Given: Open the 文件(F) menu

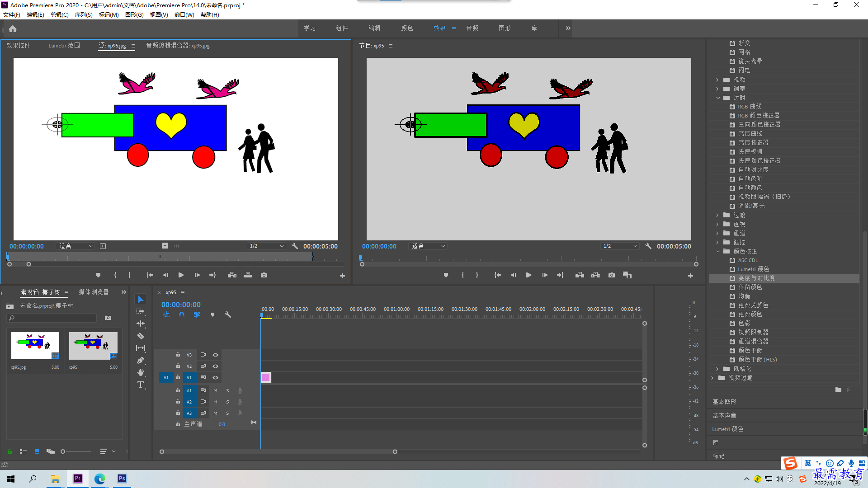Looking at the screenshot, I should click(x=12, y=14).
